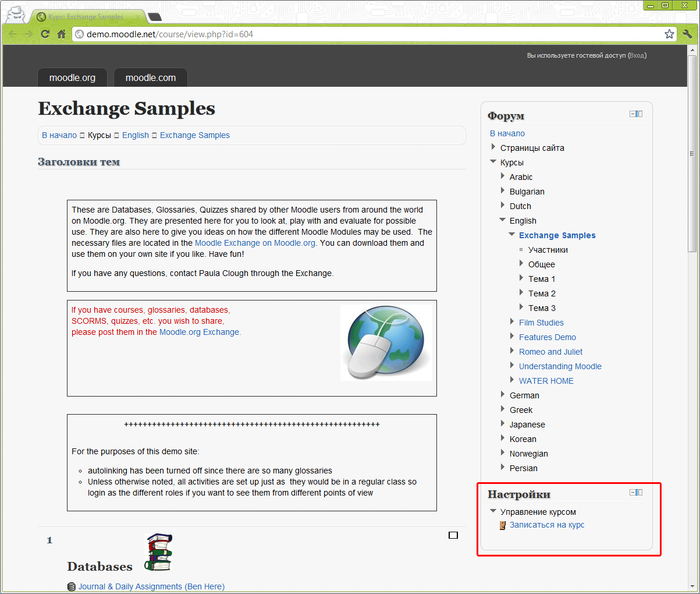The width and height of the screenshot is (700, 594).
Task: Expand the Persian course category
Action: (503, 468)
